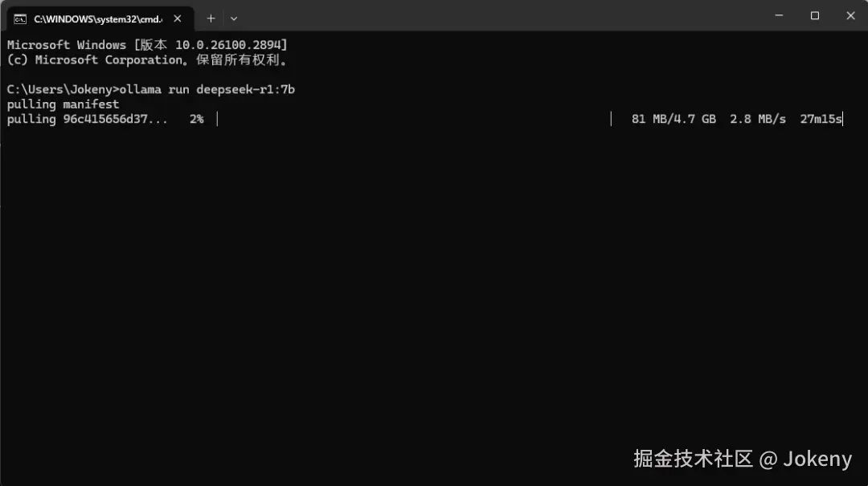Click empty title bar area beside tabs
Viewport: 868px width, 486px height.
tap(498, 15)
